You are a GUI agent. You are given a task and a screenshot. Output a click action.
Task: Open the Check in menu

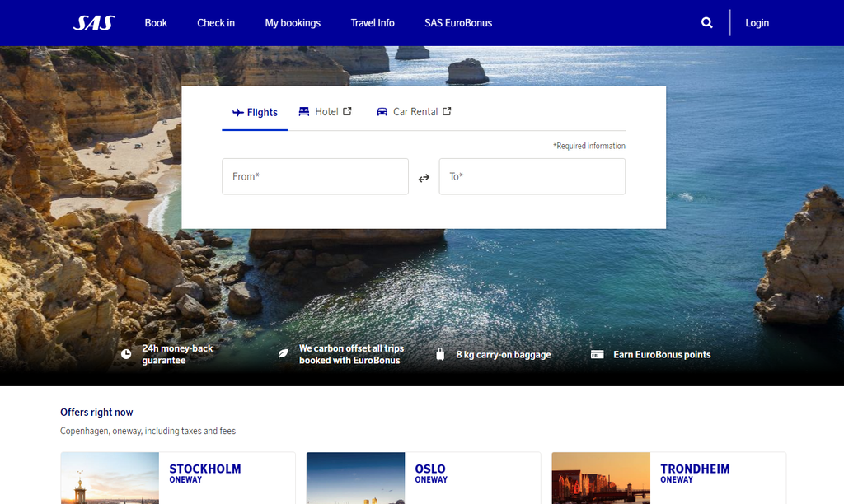[216, 23]
